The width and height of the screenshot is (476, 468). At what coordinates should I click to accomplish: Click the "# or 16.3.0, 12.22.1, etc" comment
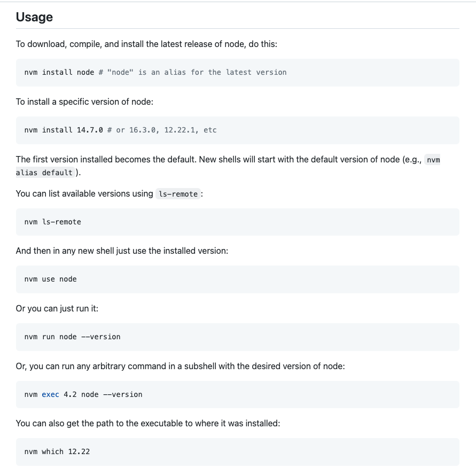[162, 130]
